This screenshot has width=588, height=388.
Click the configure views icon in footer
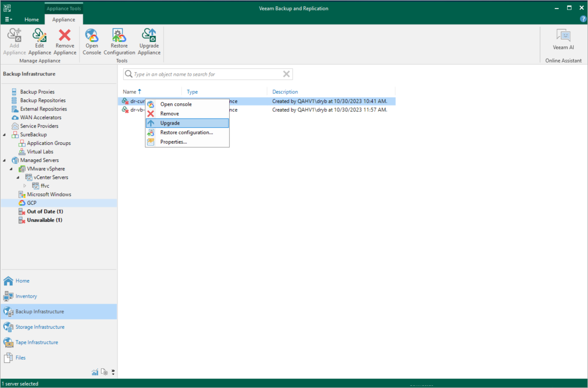point(104,373)
